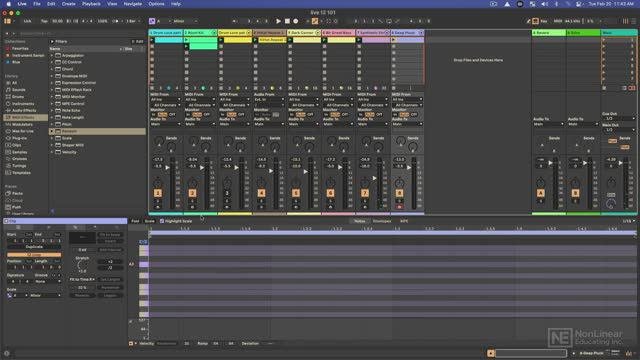Screen dimensions: 640x360
Task: Expand the CC Control folder
Action: pyautogui.click(x=52, y=62)
